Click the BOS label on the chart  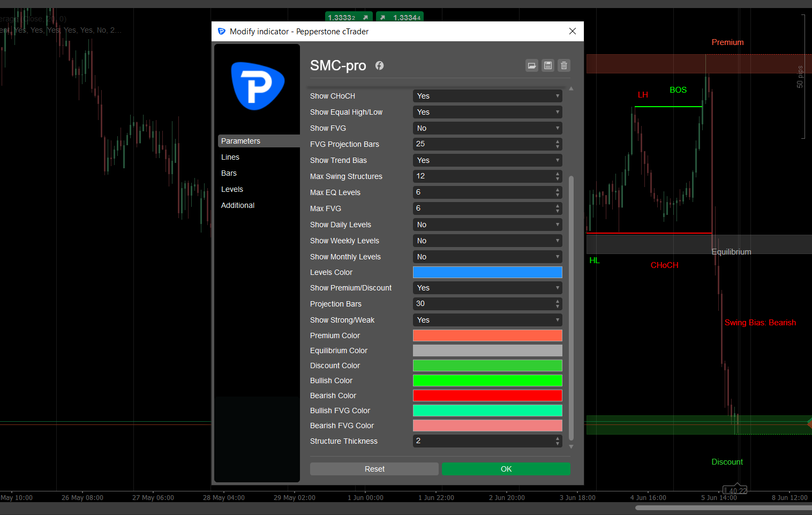point(678,90)
